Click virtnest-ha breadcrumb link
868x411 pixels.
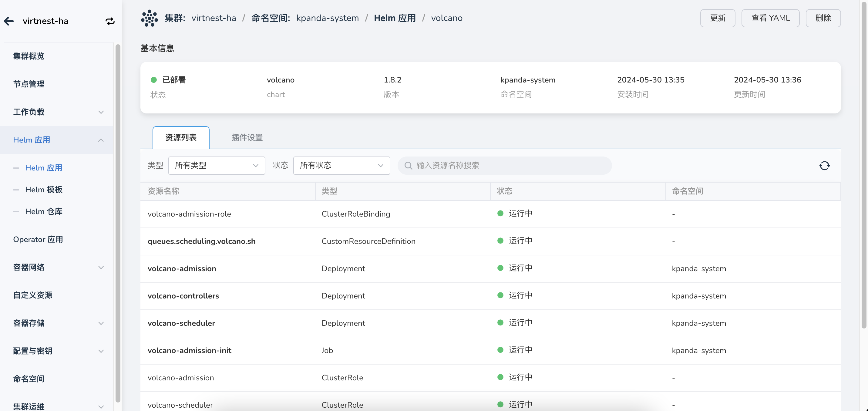point(214,18)
